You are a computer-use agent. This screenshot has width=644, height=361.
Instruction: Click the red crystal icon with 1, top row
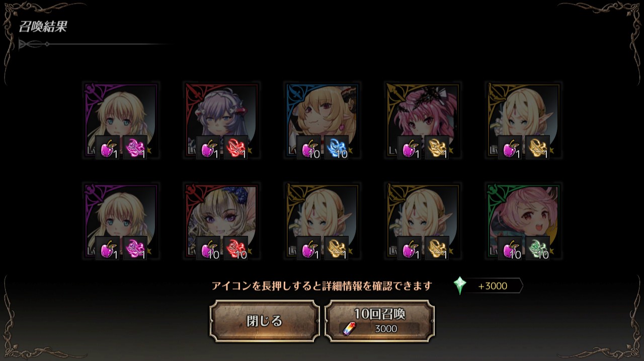point(236,148)
